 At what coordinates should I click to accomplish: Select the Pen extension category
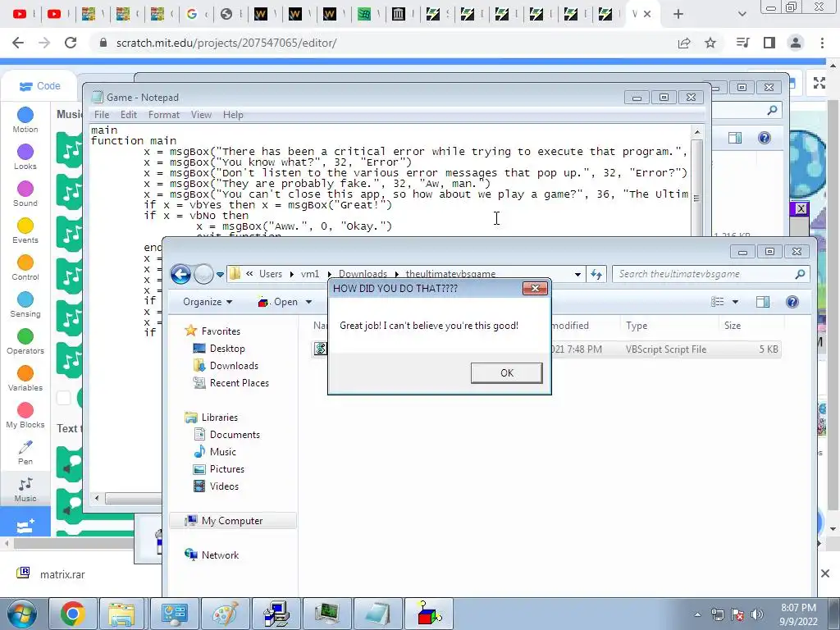point(25,453)
